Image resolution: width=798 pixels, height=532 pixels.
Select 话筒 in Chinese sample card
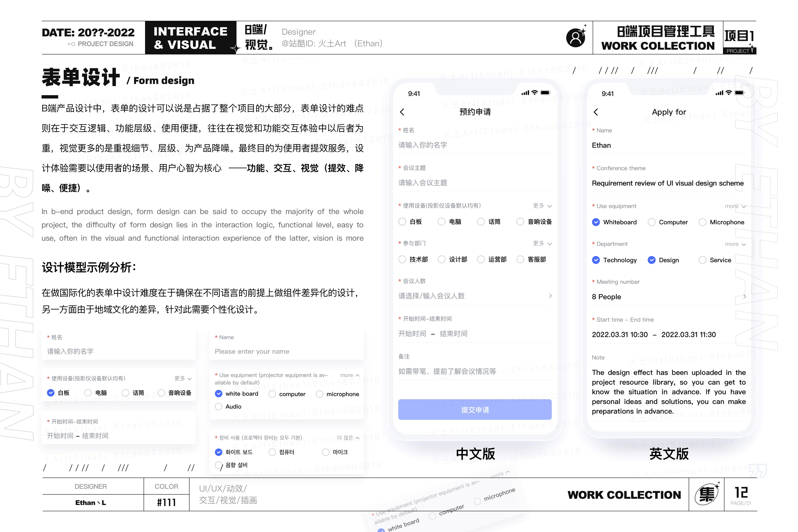tap(126, 393)
